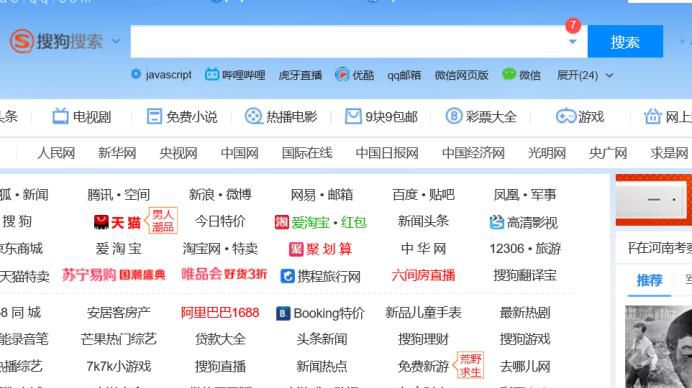This screenshot has width=692, height=388.
Task: Open 去哪儿网 link
Action: point(525,366)
